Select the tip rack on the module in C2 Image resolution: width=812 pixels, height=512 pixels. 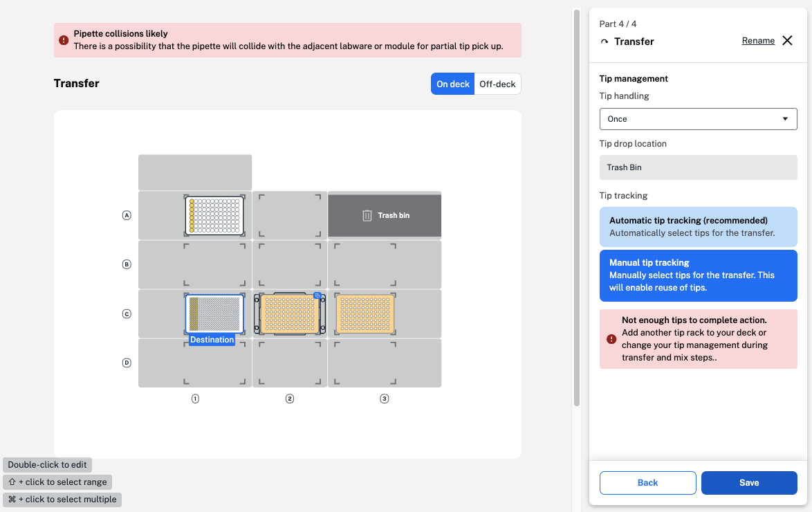tap(290, 313)
